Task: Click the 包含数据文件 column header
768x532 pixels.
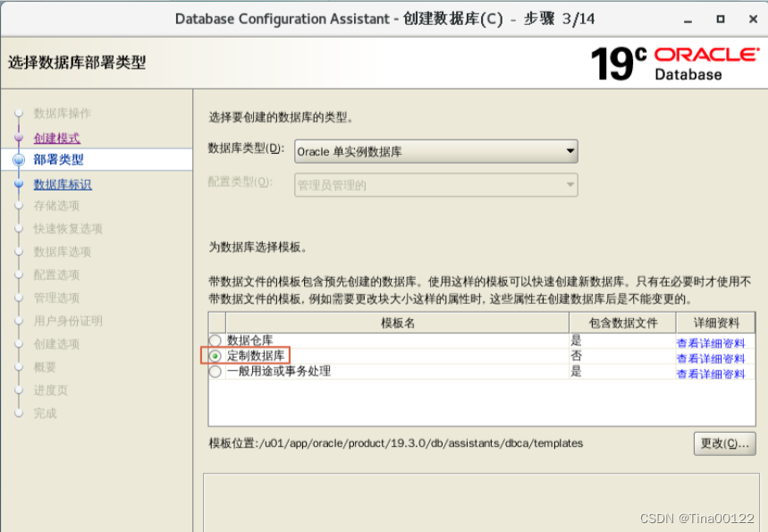Action: click(x=622, y=323)
